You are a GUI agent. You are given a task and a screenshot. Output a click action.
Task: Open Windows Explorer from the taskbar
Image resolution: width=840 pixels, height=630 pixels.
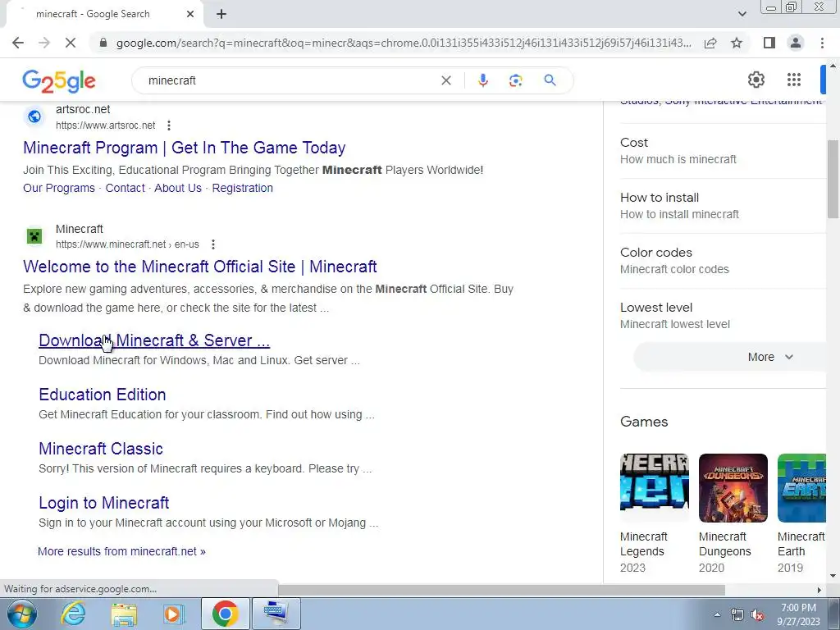[125, 614]
